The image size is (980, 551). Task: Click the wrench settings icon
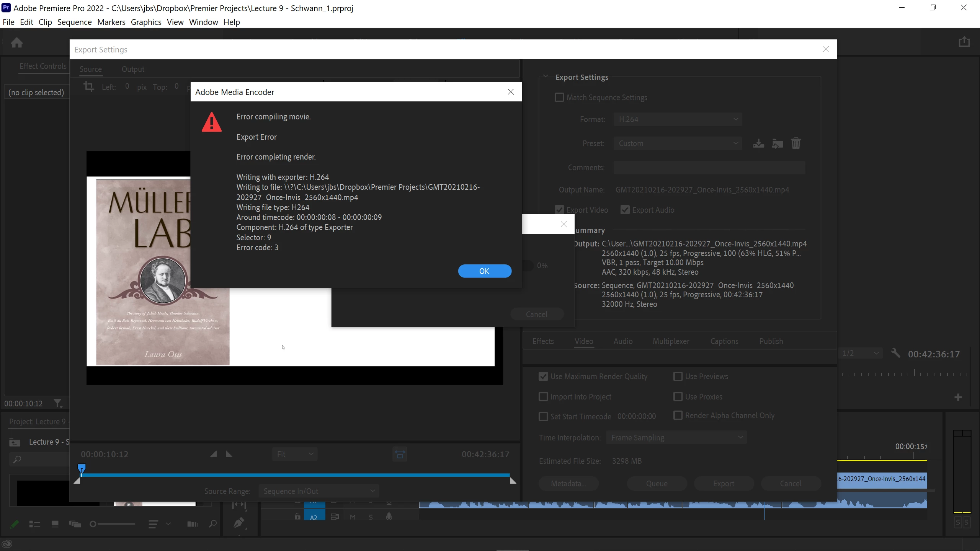pos(895,353)
